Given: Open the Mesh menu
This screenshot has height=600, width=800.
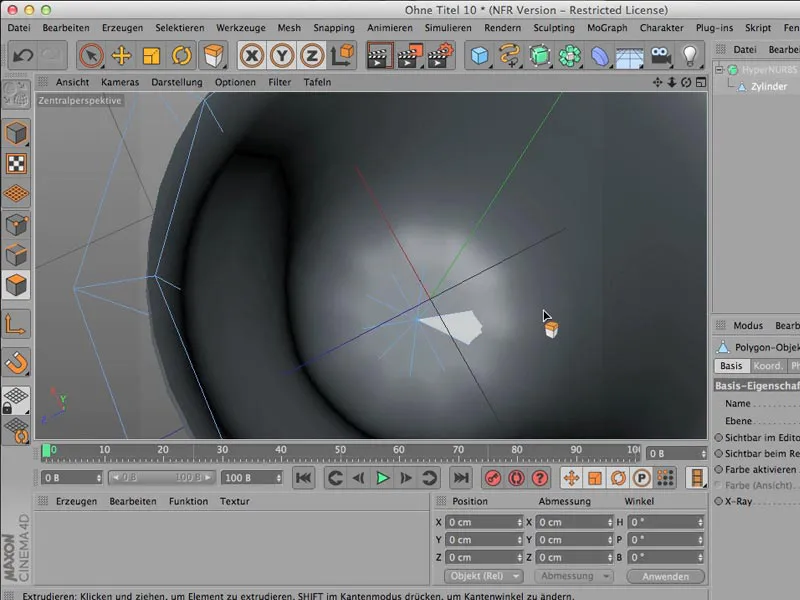Looking at the screenshot, I should point(289,28).
